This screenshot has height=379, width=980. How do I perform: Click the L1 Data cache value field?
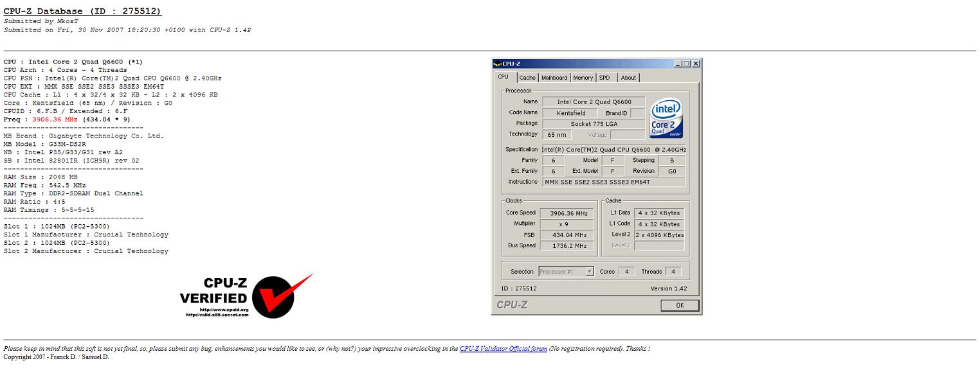[x=659, y=213]
